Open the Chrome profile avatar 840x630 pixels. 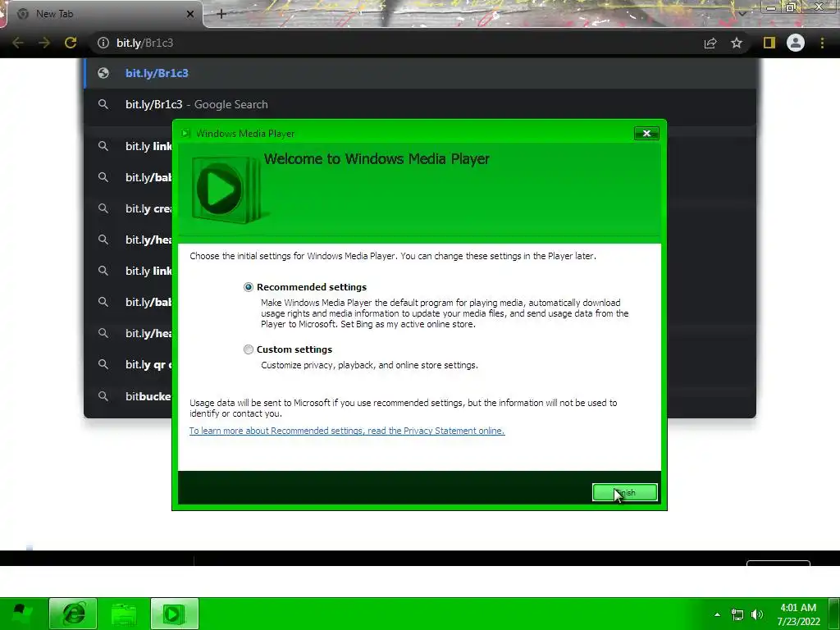796,43
